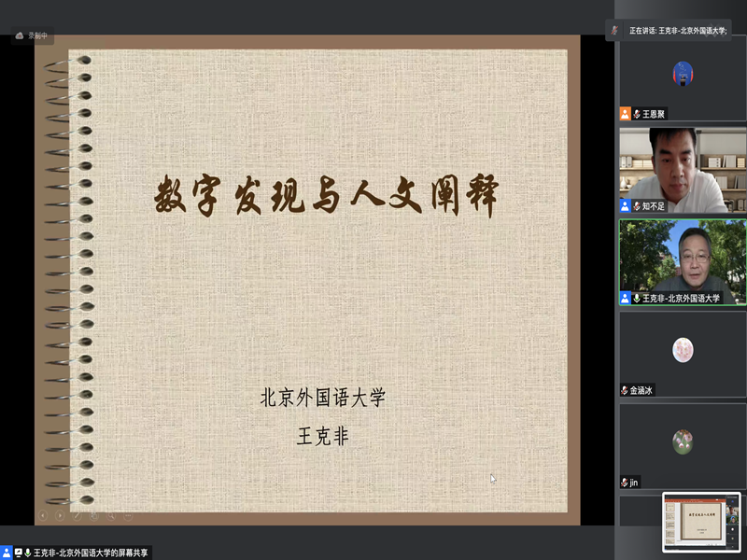Click jin's round profile avatar
747x560 pixels.
683,441
